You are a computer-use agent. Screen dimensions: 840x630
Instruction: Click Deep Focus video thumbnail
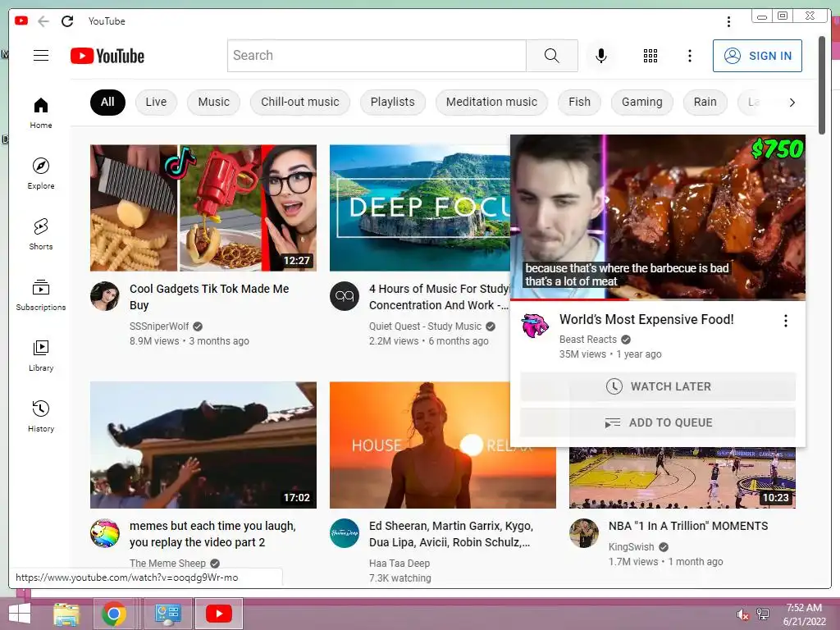coord(420,208)
